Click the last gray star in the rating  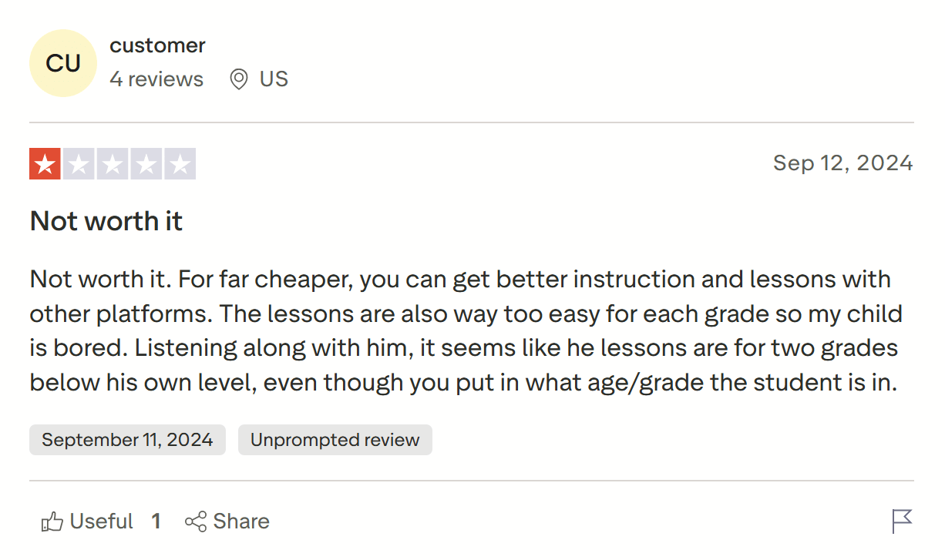181,163
